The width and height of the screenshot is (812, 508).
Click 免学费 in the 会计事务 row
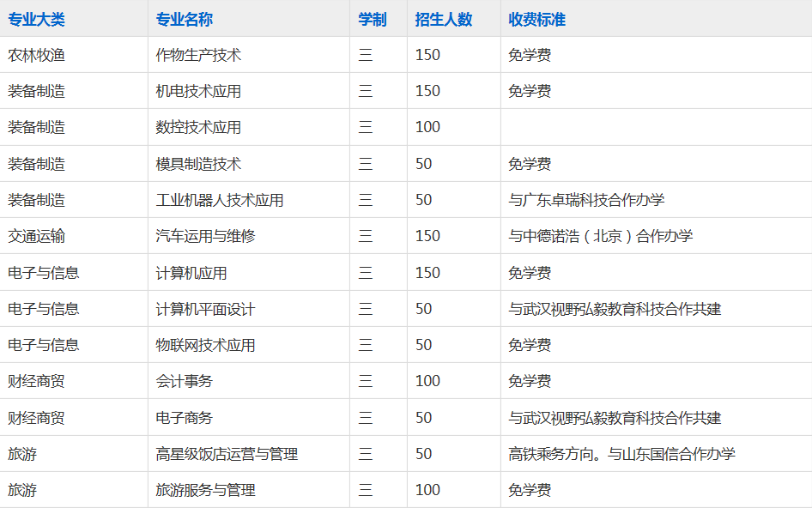click(530, 381)
